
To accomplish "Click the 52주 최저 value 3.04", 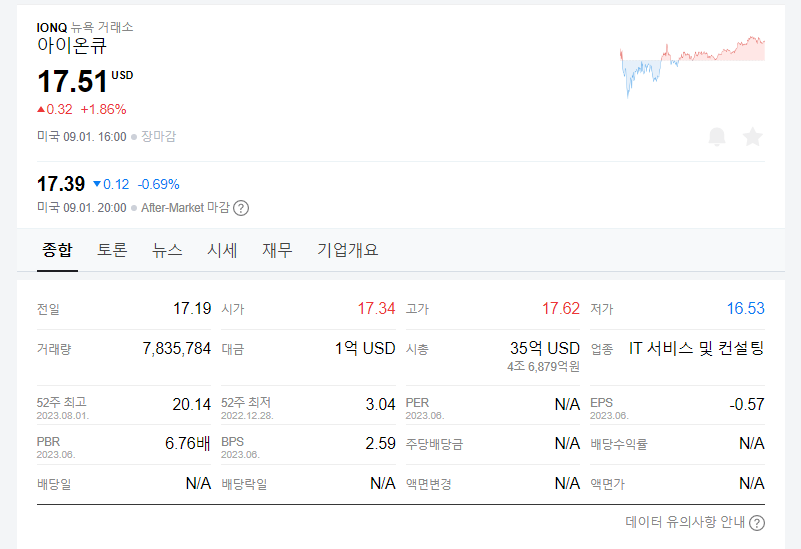I will [381, 404].
